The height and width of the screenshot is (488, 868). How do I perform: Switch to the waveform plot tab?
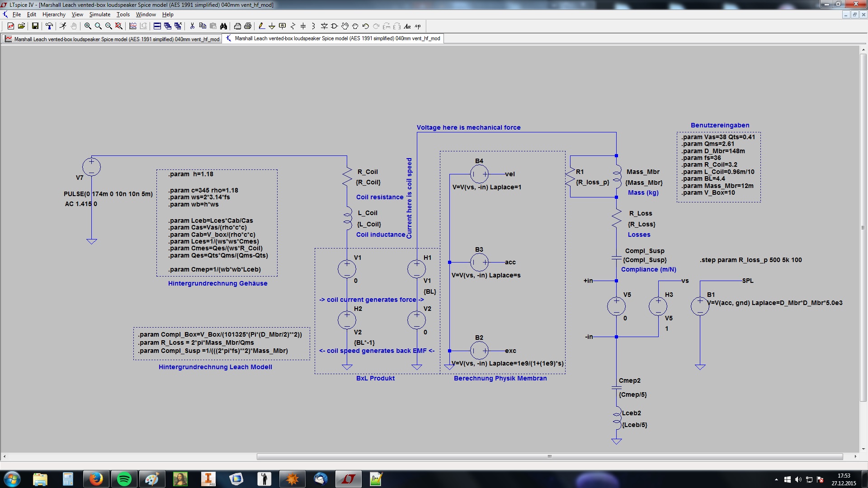(x=112, y=39)
